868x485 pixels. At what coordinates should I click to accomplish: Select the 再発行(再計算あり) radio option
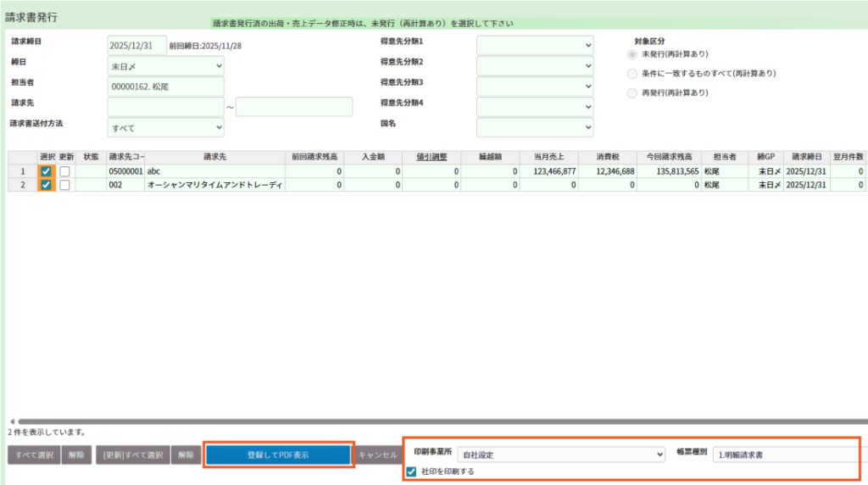(632, 92)
